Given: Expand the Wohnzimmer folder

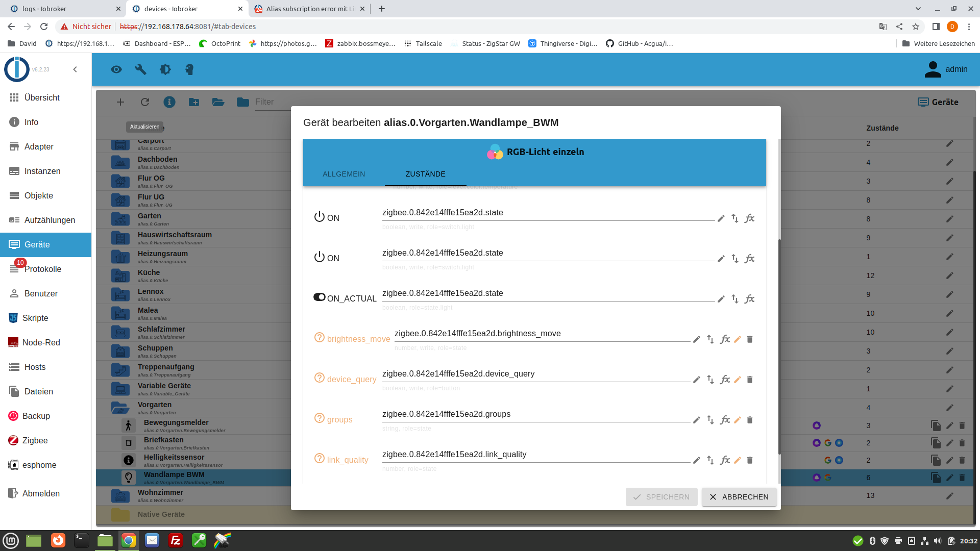Looking at the screenshot, I should pos(120,495).
